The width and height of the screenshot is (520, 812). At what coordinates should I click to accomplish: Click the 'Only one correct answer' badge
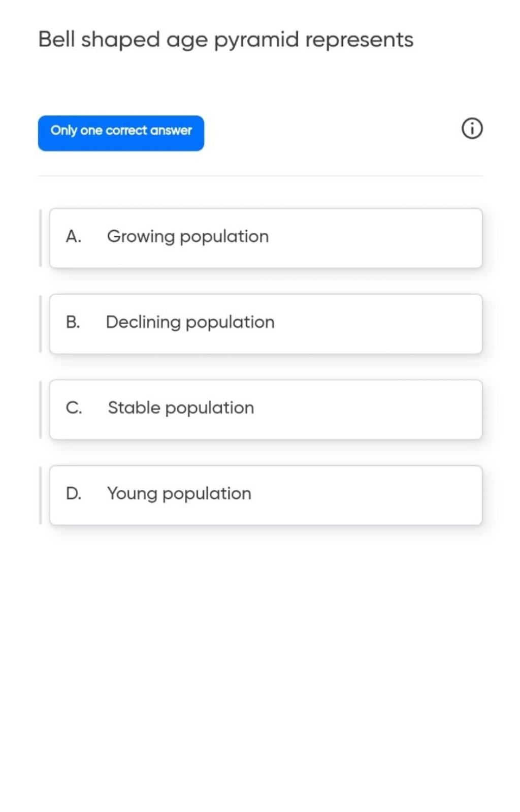click(121, 133)
